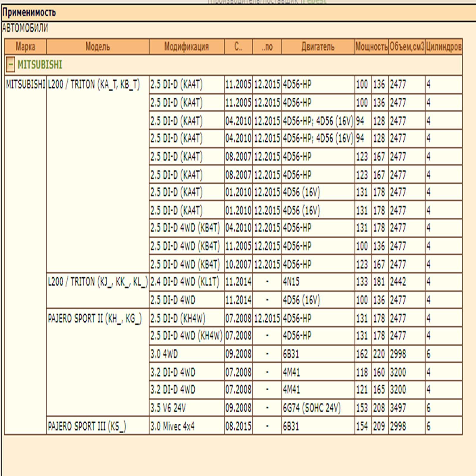The width and height of the screenshot is (476, 476).
Task: Click the Двигатель column header
Action: click(x=318, y=47)
